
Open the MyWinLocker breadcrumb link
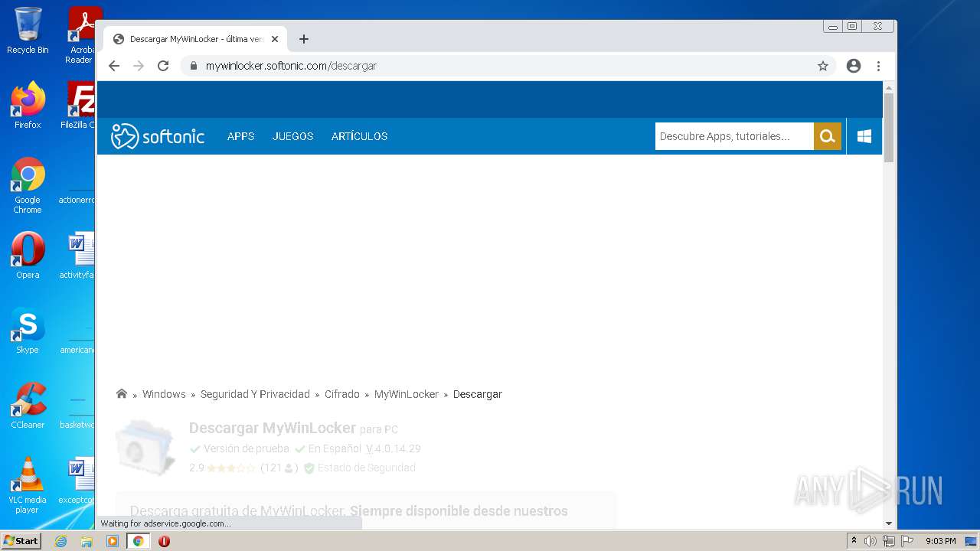(407, 394)
